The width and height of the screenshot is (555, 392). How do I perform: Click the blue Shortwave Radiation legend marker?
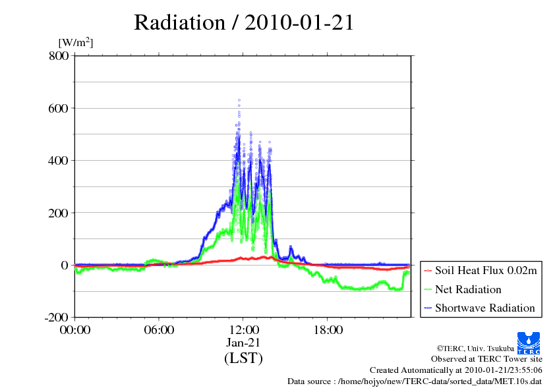click(428, 308)
